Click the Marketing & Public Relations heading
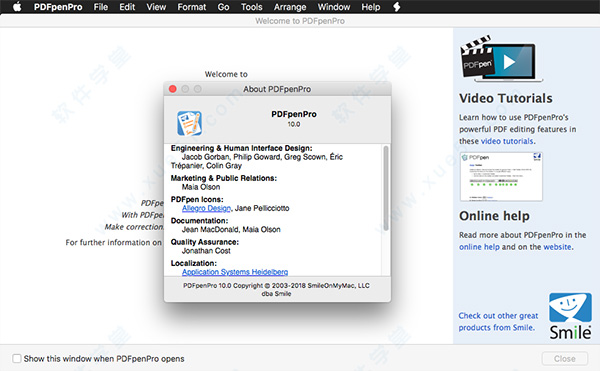The width and height of the screenshot is (600, 371). pyautogui.click(x=223, y=178)
